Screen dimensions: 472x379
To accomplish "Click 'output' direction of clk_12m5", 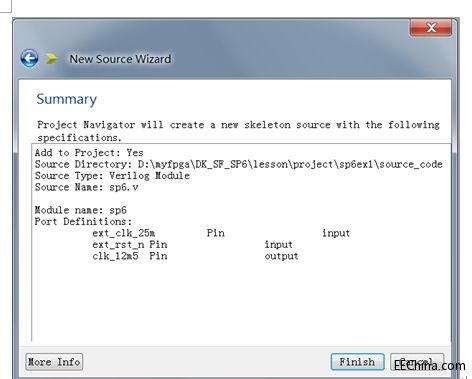I will 282,256.
